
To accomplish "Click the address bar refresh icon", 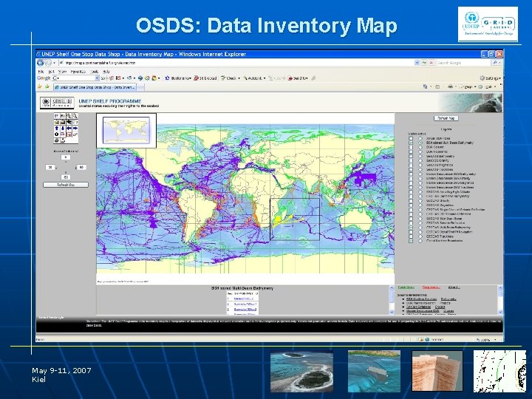I will click(424, 63).
